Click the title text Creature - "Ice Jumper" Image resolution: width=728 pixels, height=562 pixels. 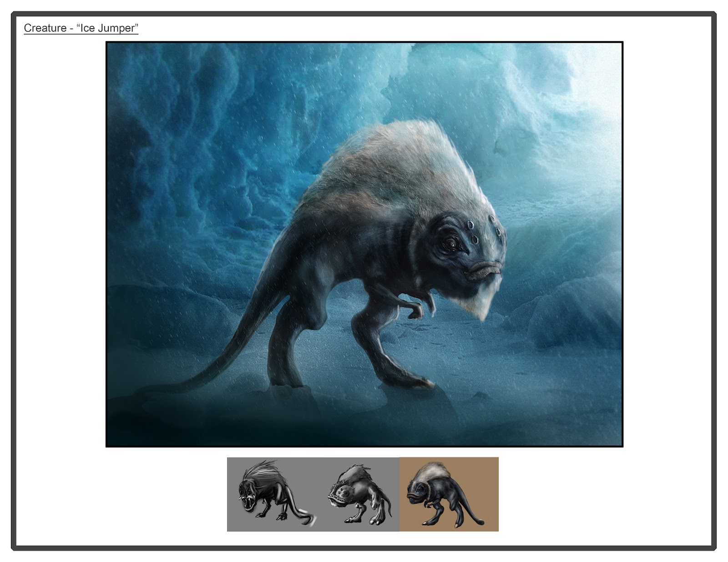click(x=81, y=28)
